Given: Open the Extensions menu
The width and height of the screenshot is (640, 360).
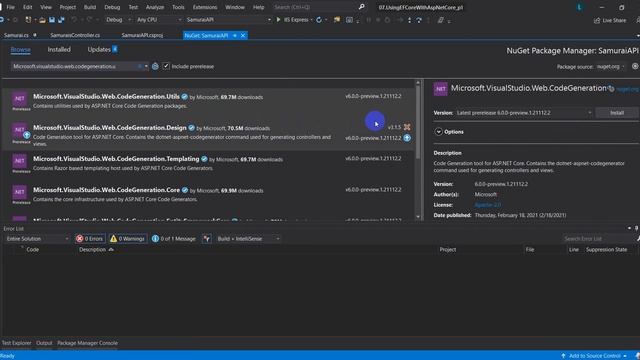Looking at the screenshot, I should pyautogui.click(x=205, y=7).
